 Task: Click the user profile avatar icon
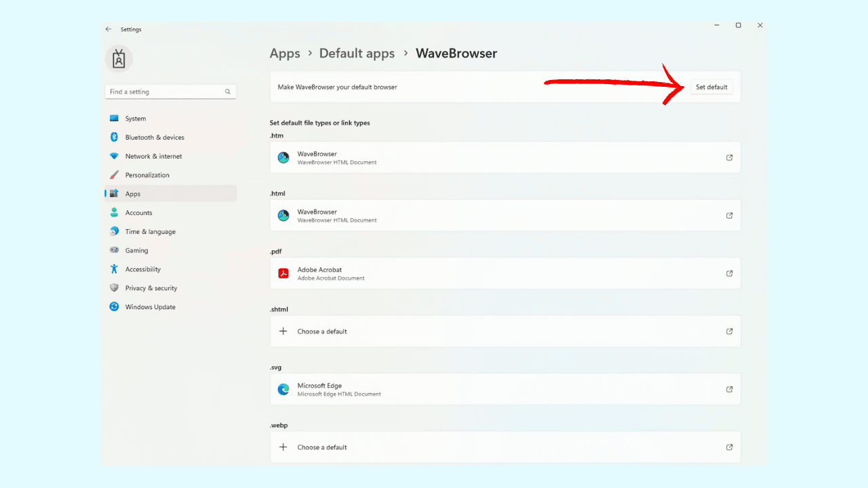click(119, 60)
